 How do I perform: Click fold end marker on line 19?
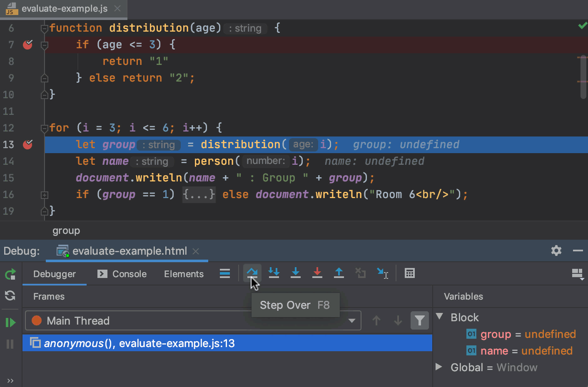[45, 211]
